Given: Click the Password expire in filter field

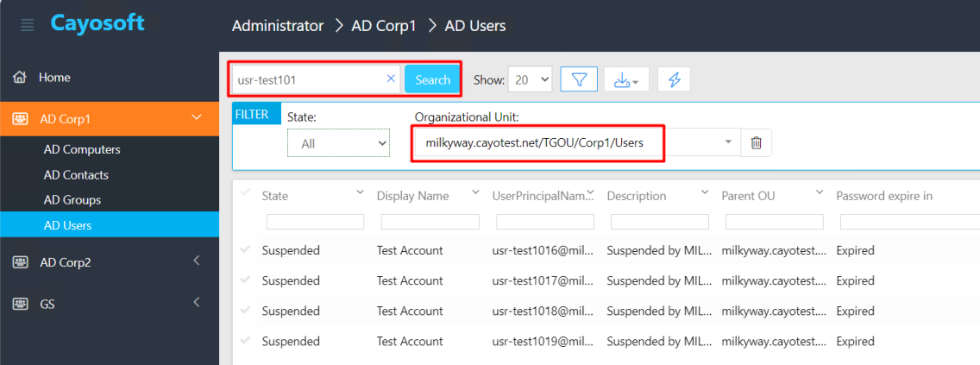Looking at the screenshot, I should tap(910, 222).
